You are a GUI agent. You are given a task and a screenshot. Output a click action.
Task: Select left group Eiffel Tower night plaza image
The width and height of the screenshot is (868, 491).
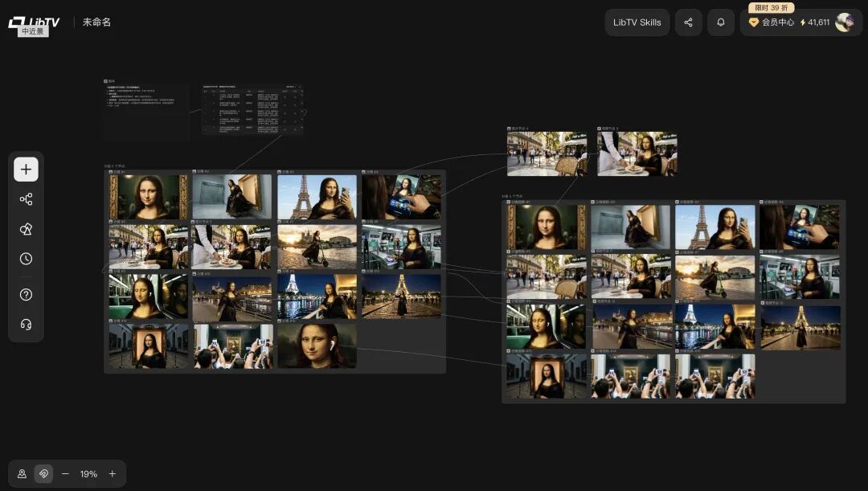click(x=402, y=297)
